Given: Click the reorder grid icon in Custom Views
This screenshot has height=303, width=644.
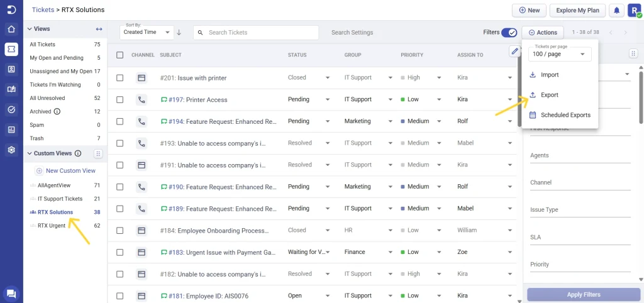Looking at the screenshot, I should point(97,154).
